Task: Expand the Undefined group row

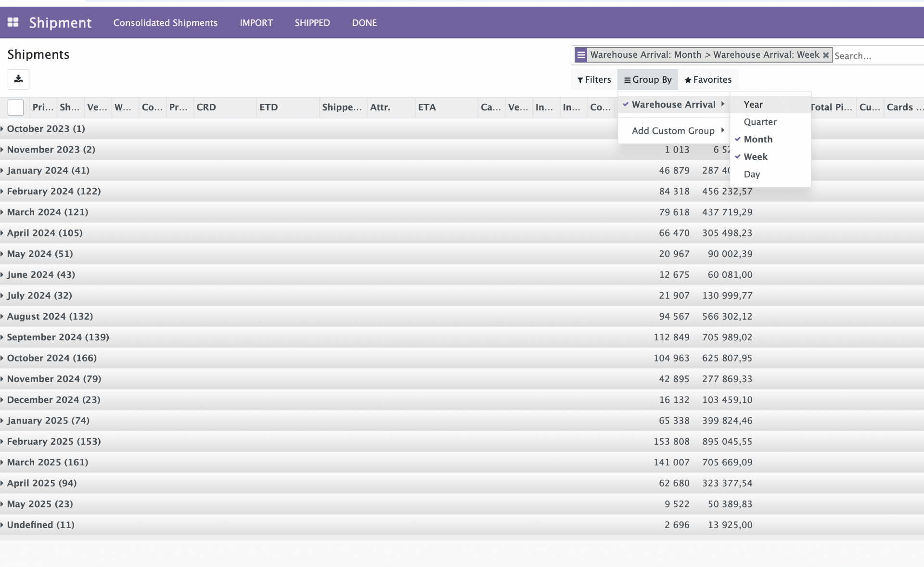Action: [40, 525]
